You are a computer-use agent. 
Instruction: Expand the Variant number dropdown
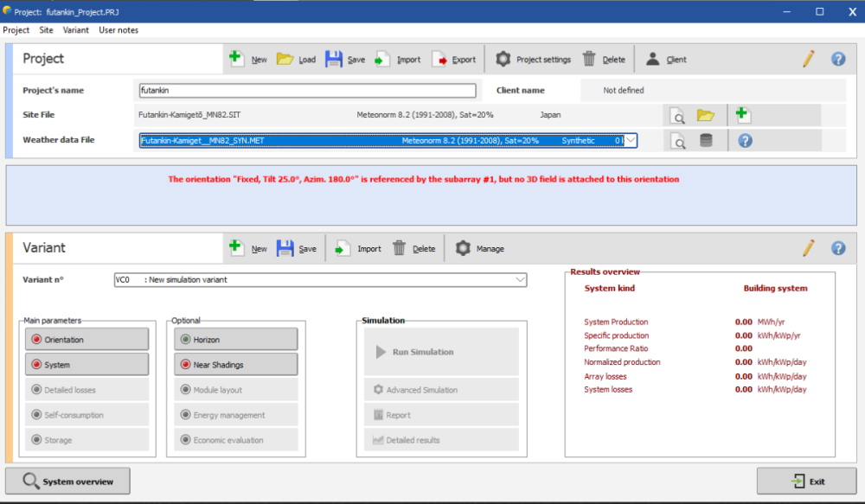tap(519, 280)
